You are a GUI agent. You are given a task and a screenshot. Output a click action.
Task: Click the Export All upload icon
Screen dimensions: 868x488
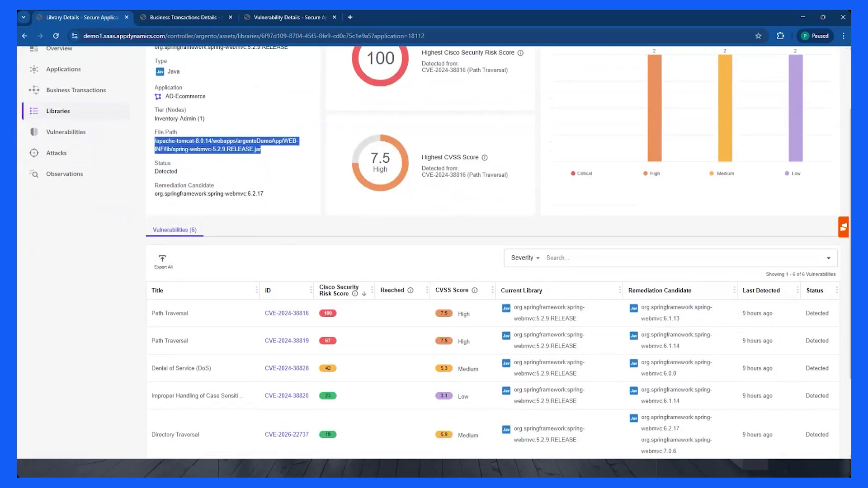162,258
